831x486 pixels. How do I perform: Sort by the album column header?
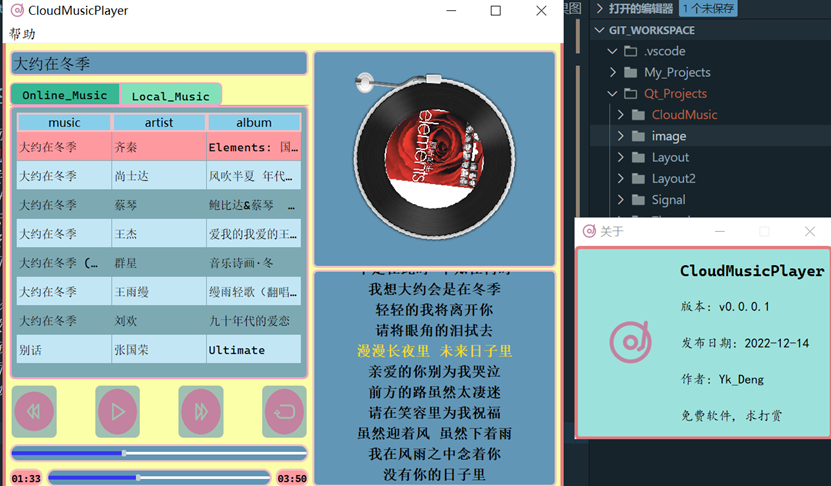pos(254,122)
